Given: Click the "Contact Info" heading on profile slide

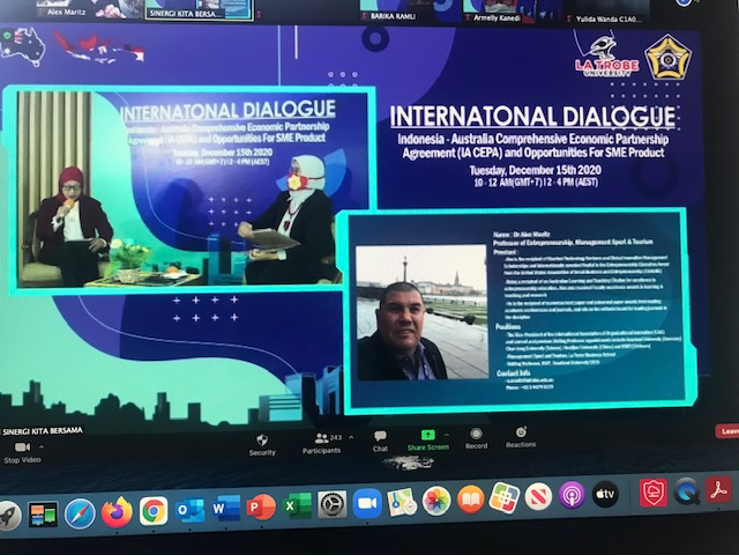Looking at the screenshot, I should tap(513, 373).
